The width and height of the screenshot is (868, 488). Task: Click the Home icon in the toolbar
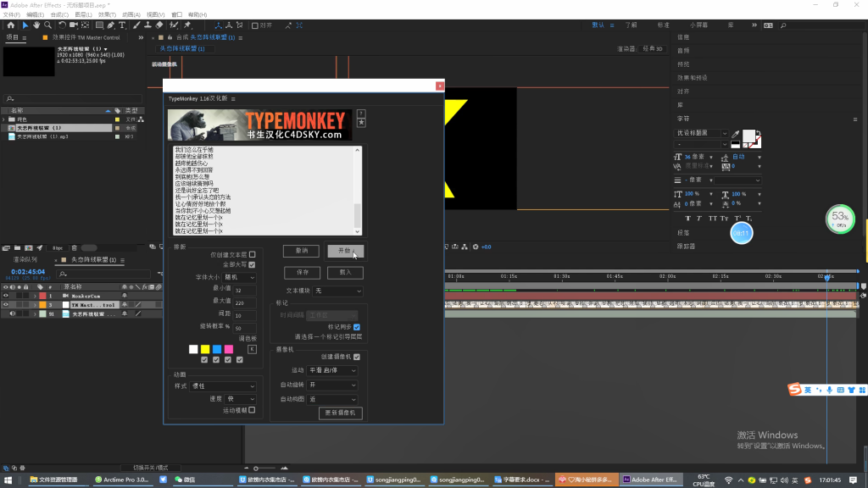[10, 25]
